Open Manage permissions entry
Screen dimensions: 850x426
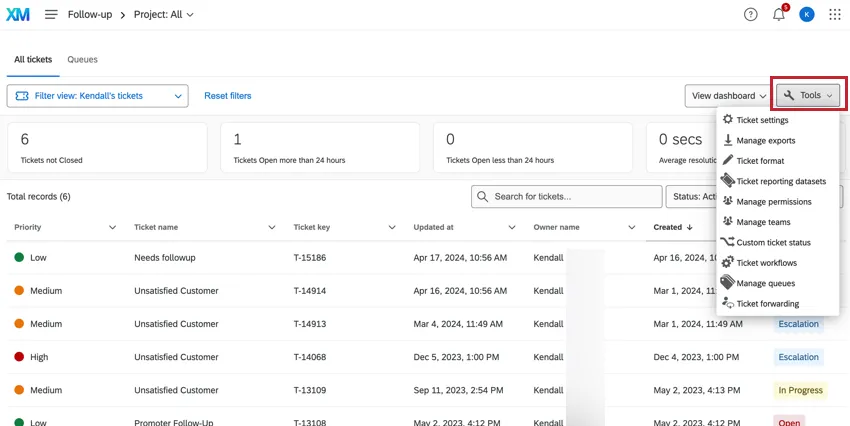[773, 202]
